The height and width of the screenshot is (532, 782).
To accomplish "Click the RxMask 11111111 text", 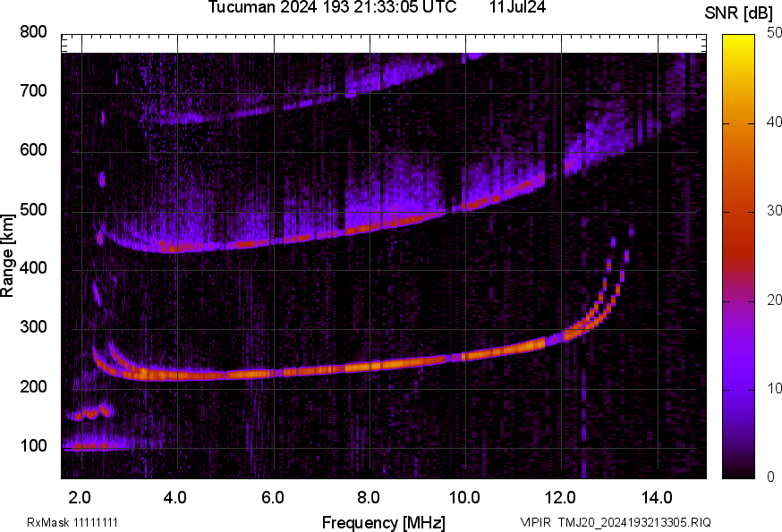I will tap(72, 522).
